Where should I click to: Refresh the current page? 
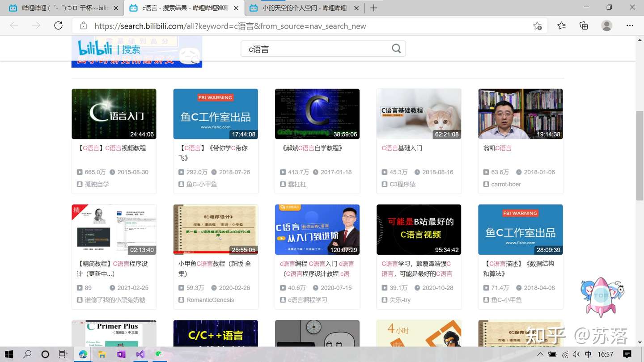(x=58, y=26)
